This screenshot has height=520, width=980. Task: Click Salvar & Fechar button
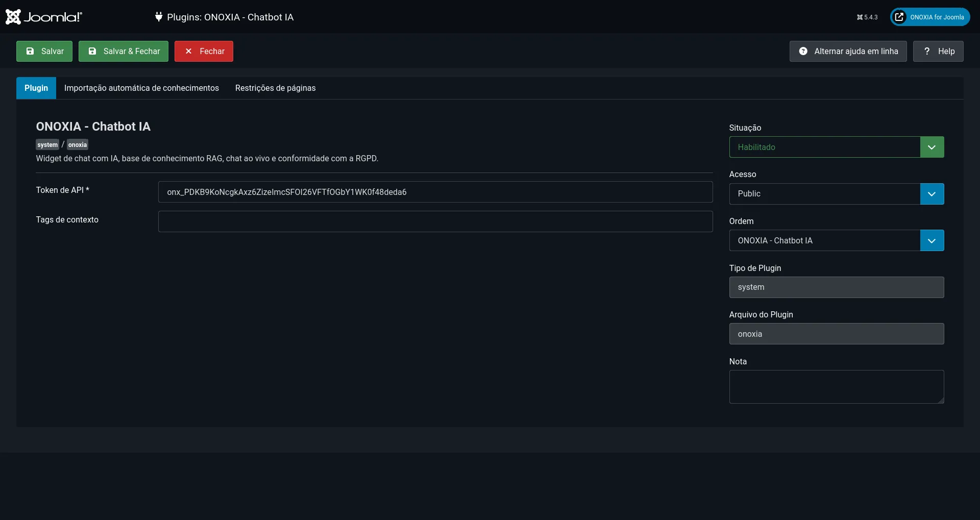pos(124,52)
